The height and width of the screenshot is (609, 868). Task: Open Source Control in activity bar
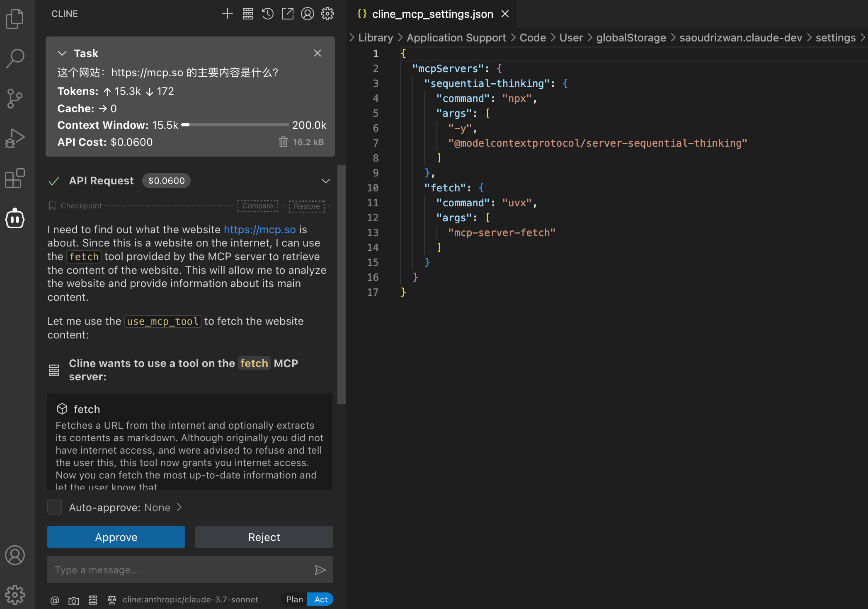pyautogui.click(x=15, y=99)
